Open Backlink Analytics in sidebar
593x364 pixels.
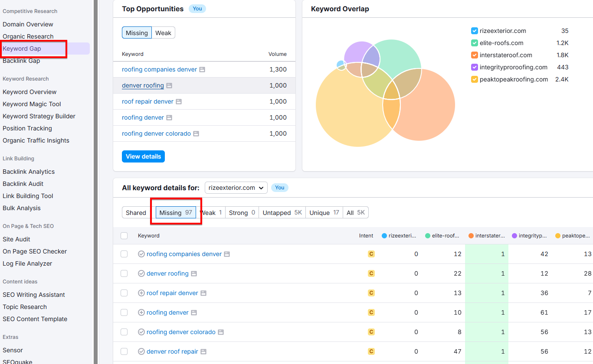coord(29,172)
